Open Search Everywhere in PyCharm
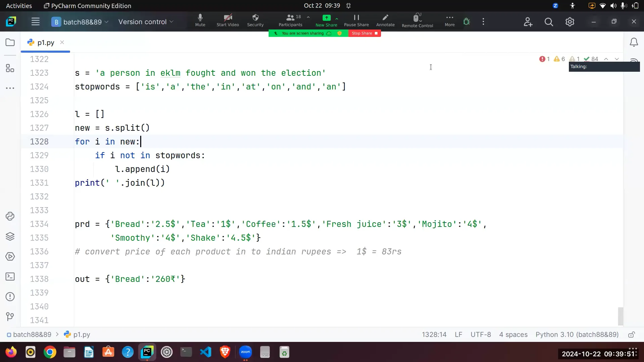This screenshot has height=362, width=644. tap(549, 21)
